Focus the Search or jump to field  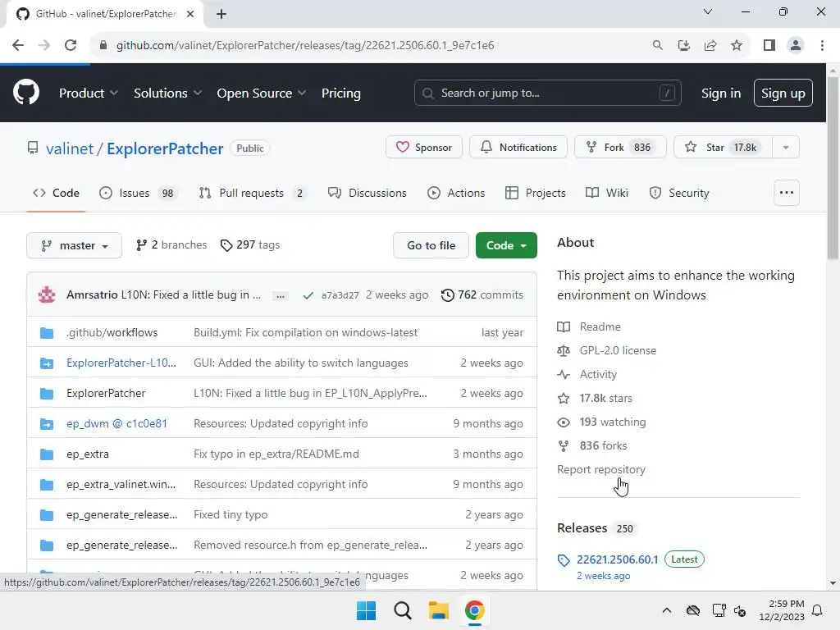547,93
